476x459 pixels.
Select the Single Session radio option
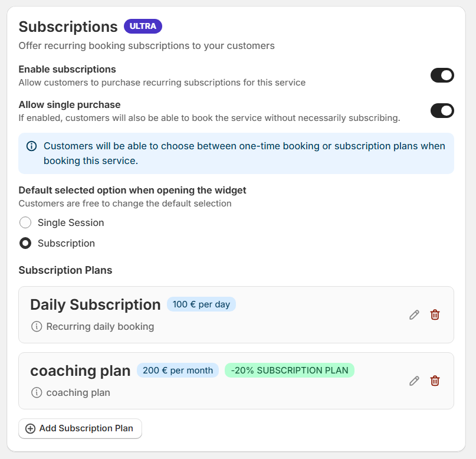pos(25,222)
